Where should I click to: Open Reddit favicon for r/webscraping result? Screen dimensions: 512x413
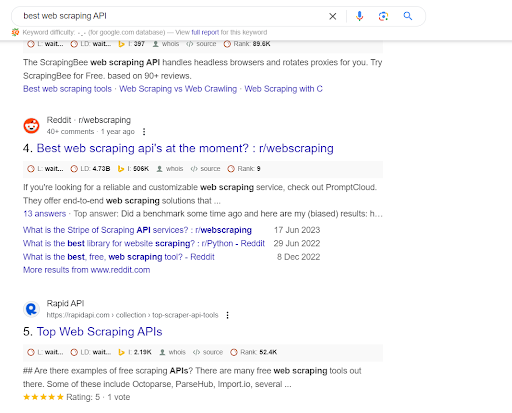pos(31,126)
